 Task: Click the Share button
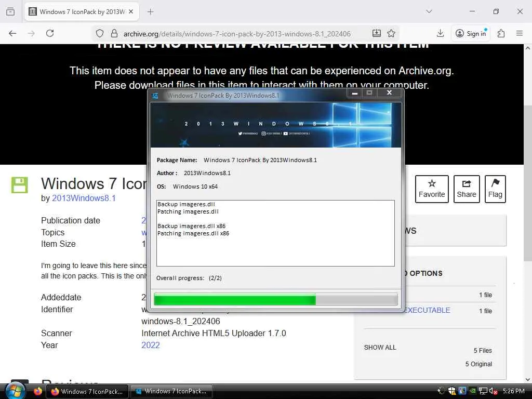[467, 189]
